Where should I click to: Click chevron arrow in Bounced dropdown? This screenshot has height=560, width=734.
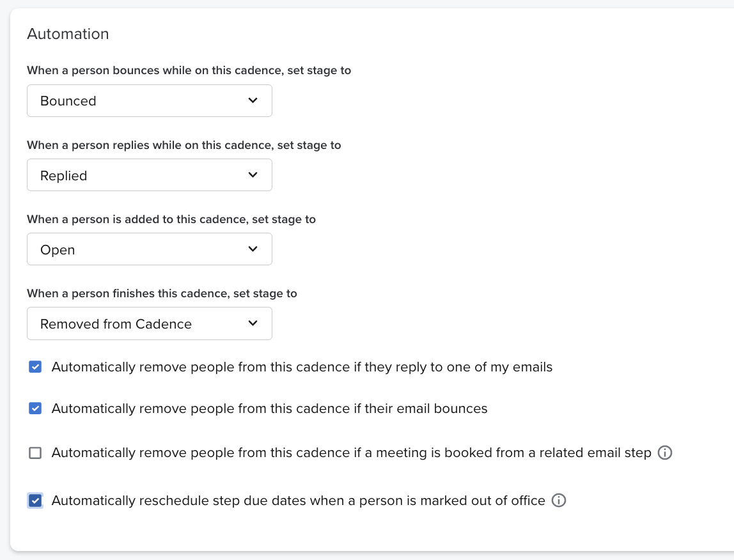[x=253, y=100]
